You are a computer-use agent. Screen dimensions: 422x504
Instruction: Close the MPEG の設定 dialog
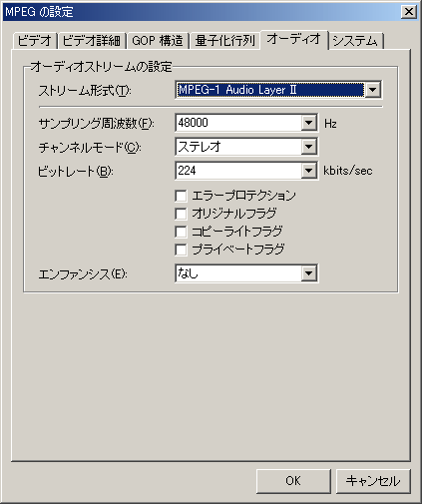pos(409,12)
